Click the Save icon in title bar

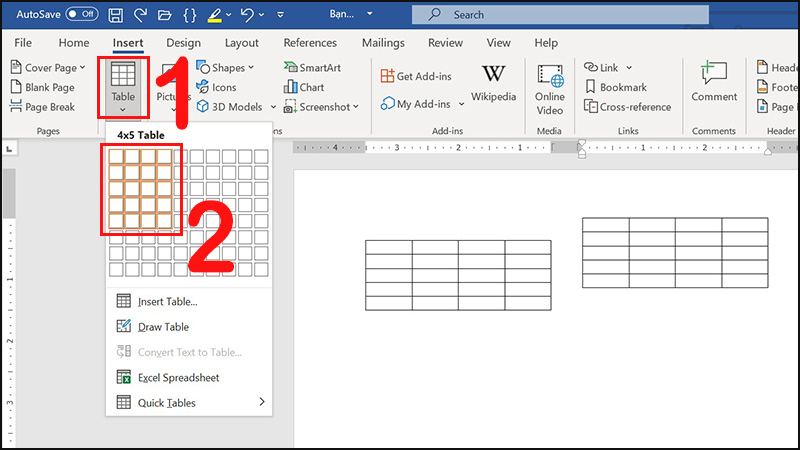pyautogui.click(x=116, y=15)
